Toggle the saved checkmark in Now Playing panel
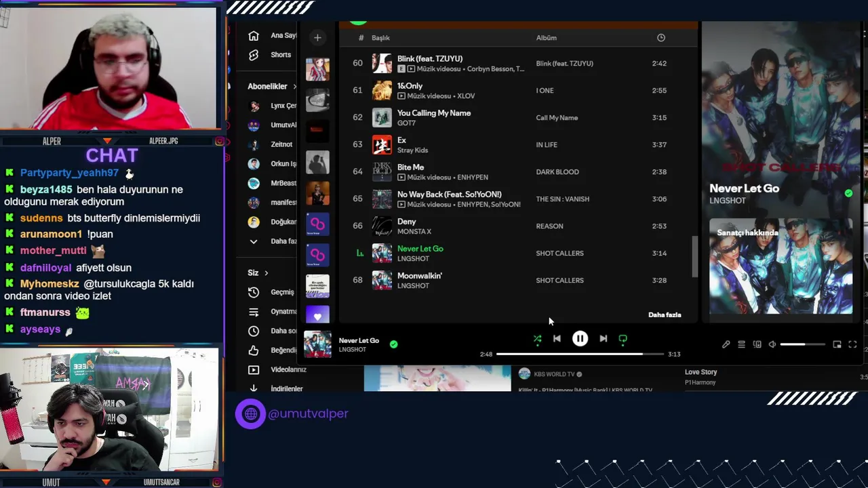 coord(848,193)
